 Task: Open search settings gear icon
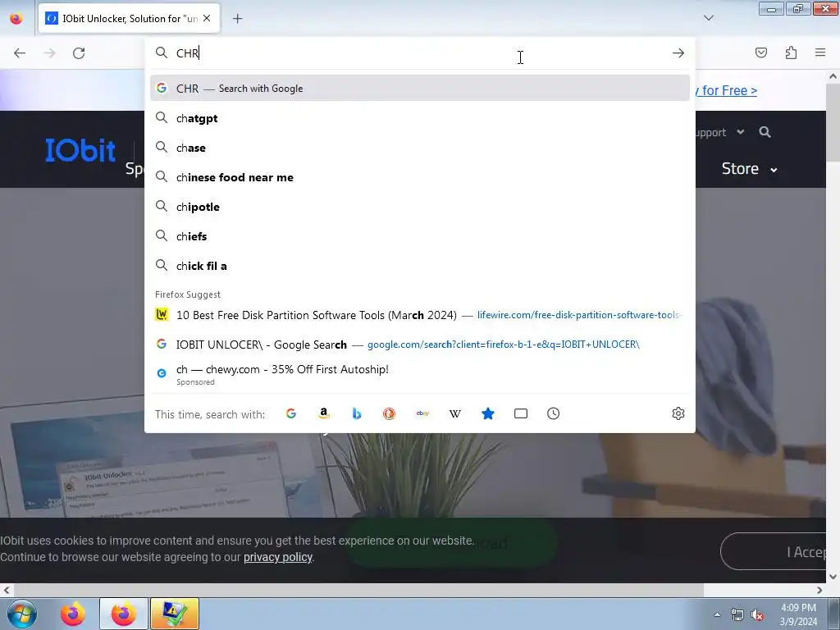678,413
